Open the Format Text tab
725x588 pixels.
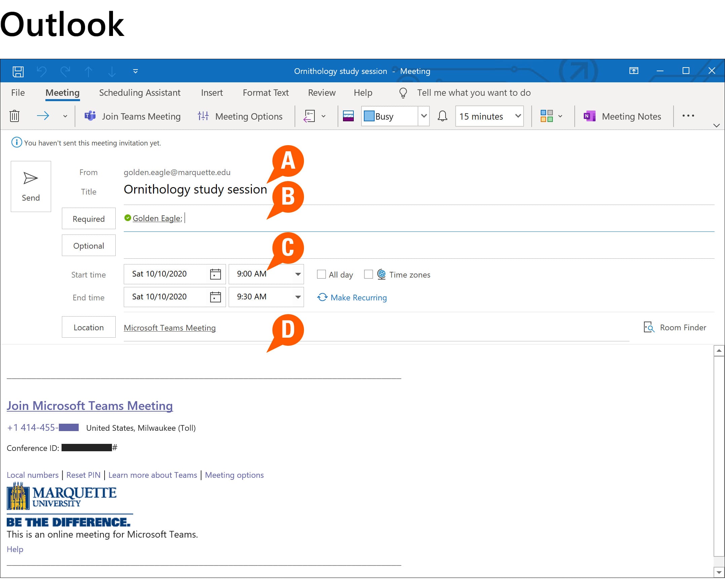point(265,93)
